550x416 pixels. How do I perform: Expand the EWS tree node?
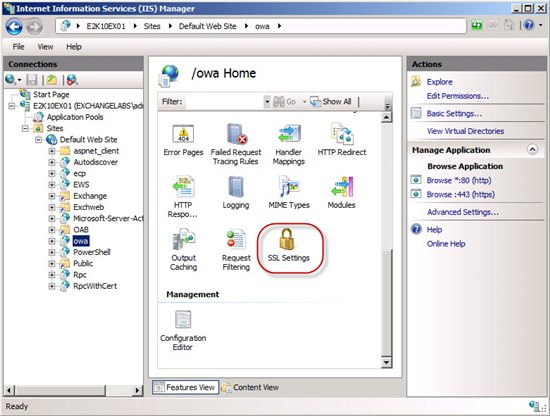click(52, 185)
